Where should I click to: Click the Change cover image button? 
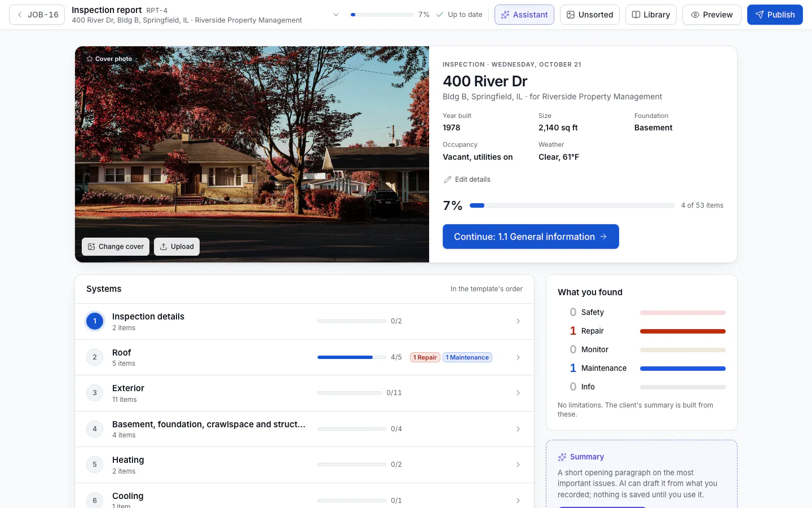pos(116,247)
